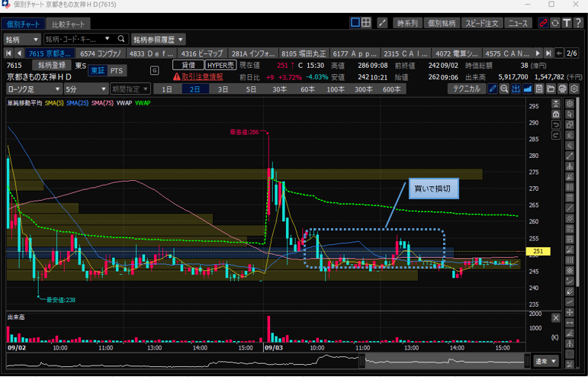Viewport: 588px width, 377px height.
Task: Click the magnifier zoom icon in chart toolbar
Action: (x=504, y=89)
